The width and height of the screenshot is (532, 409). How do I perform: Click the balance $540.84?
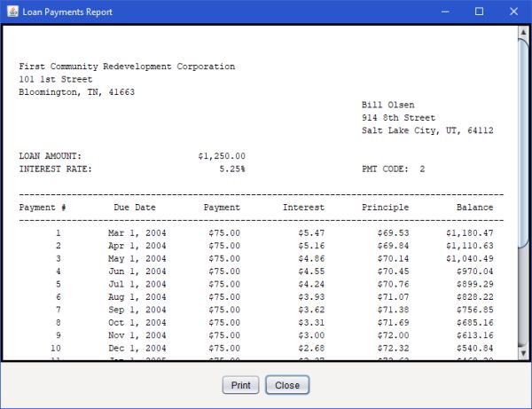(475, 349)
